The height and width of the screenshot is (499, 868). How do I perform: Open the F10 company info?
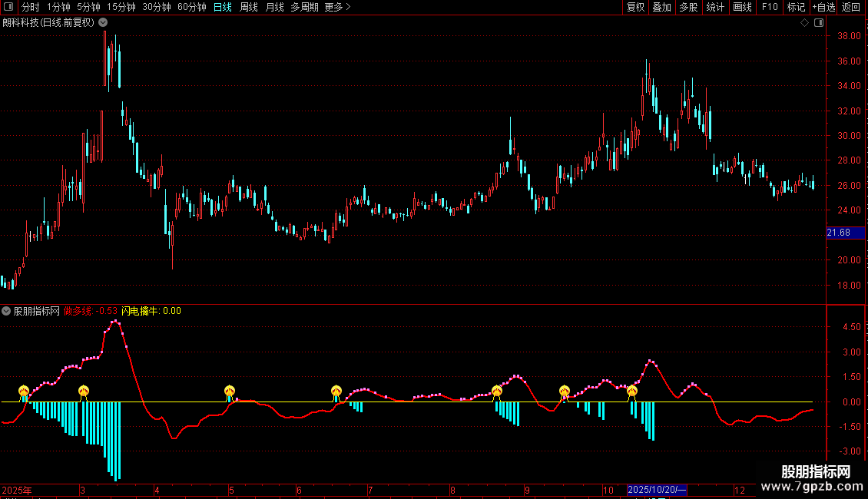(770, 7)
